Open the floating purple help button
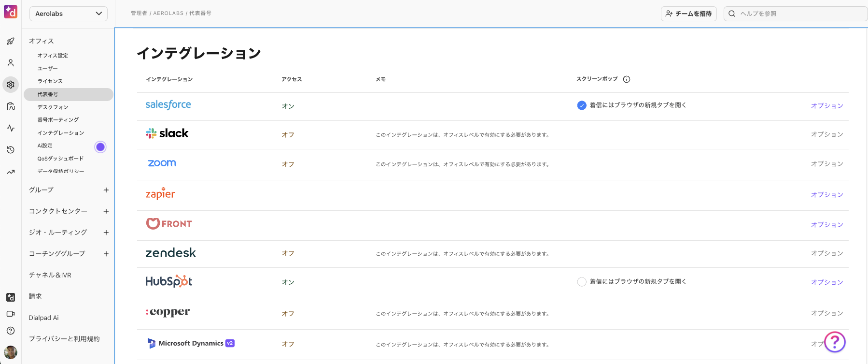The width and height of the screenshot is (868, 364). (835, 342)
